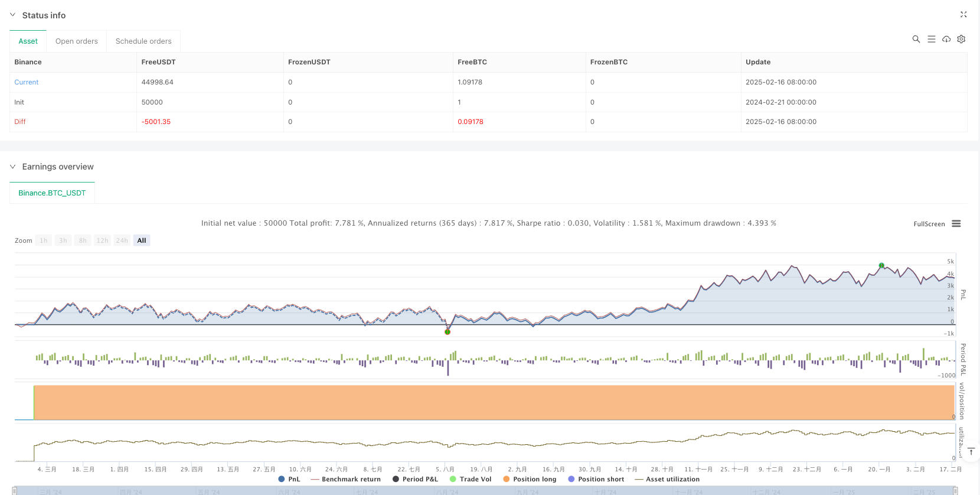This screenshot has width=980, height=495.
Task: Click the search icon above the table
Action: click(916, 39)
